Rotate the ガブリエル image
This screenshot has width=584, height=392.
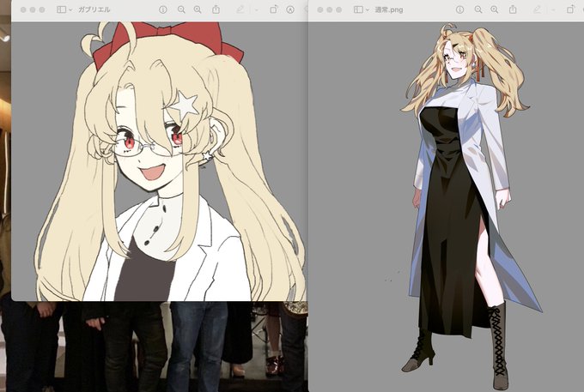tap(273, 9)
